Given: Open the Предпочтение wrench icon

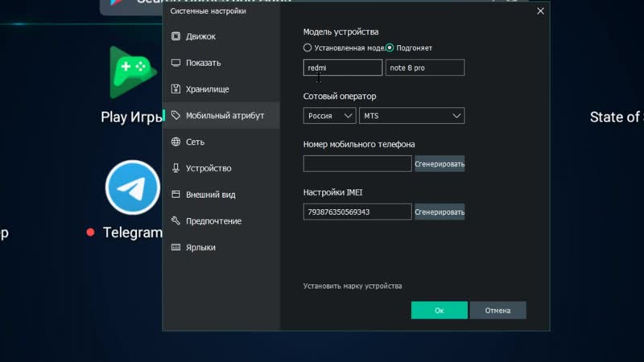Looking at the screenshot, I should 175,220.
